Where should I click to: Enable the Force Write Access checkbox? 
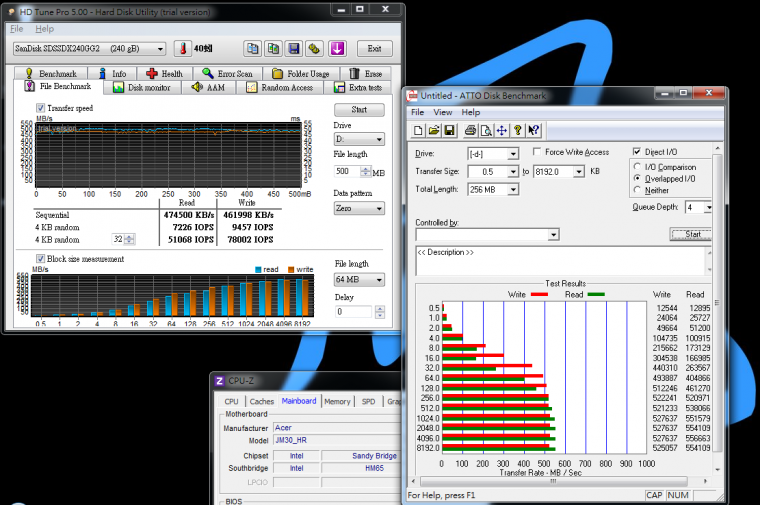tap(538, 152)
